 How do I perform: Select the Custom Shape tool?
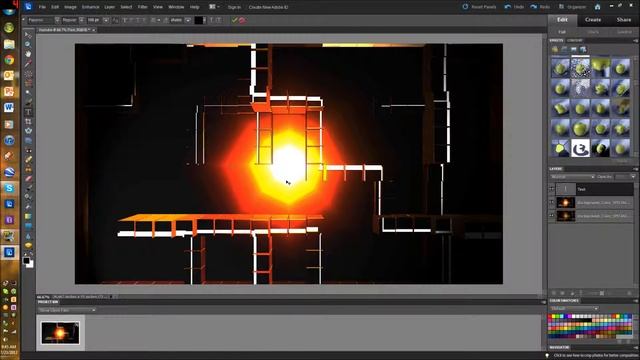tap(28, 226)
